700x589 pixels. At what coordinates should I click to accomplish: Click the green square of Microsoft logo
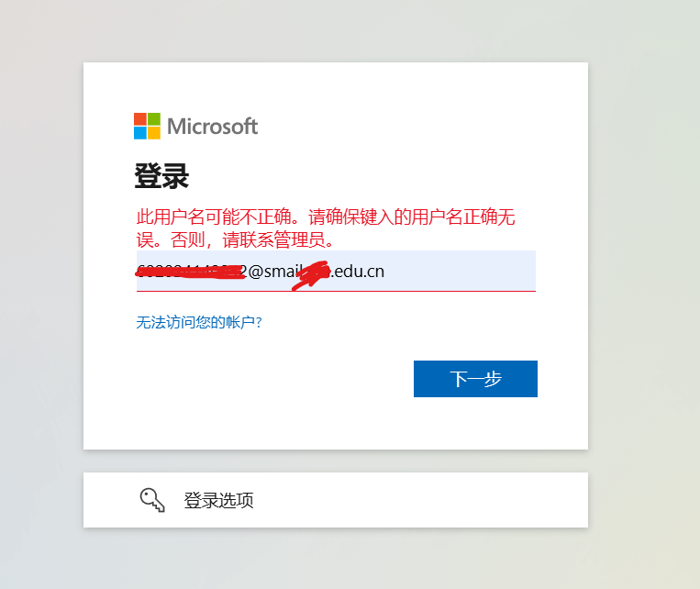pos(154,119)
